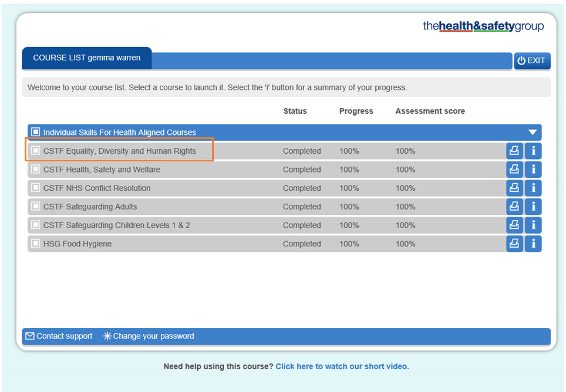Open the info summary for HSG Food Hygiene
566x392 pixels.
(533, 244)
